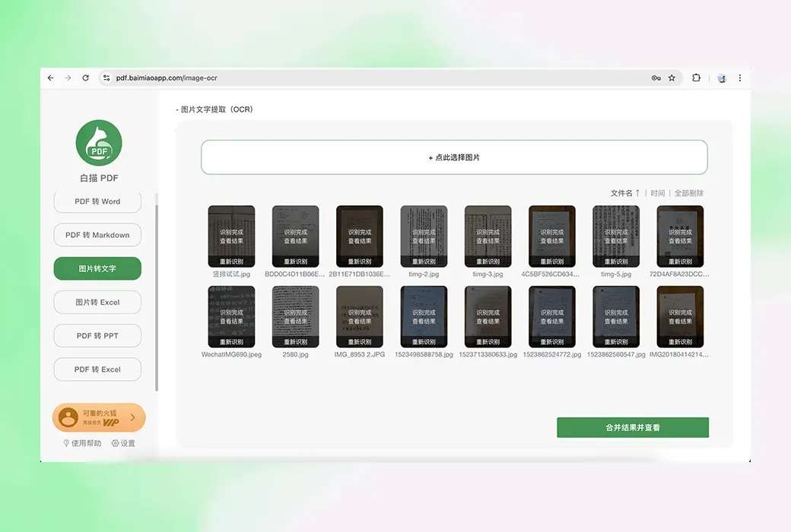Image resolution: width=791 pixels, height=532 pixels.
Task: Open PDF 转 Word tool
Action: pos(97,201)
